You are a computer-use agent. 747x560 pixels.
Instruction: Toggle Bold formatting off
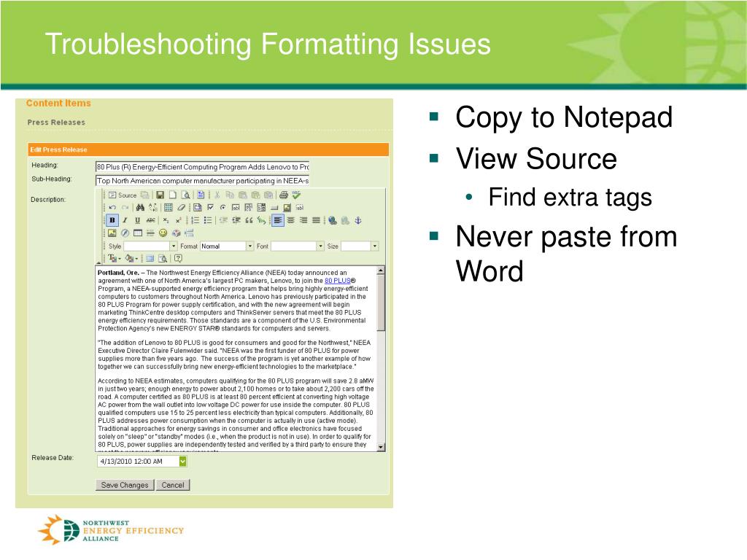[x=112, y=220]
